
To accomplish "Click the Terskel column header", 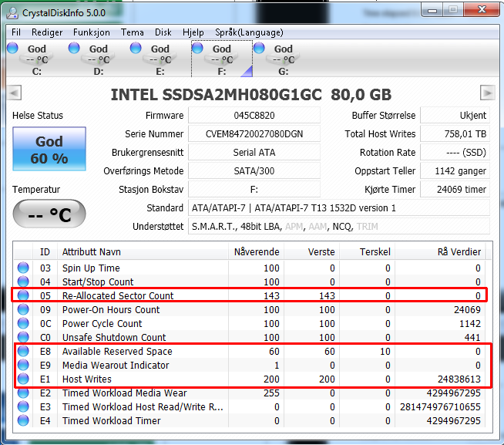I will pos(368,251).
